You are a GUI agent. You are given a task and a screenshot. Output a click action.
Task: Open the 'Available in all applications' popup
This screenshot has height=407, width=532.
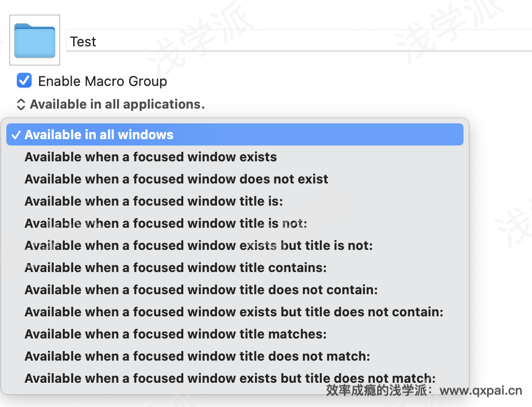[117, 104]
